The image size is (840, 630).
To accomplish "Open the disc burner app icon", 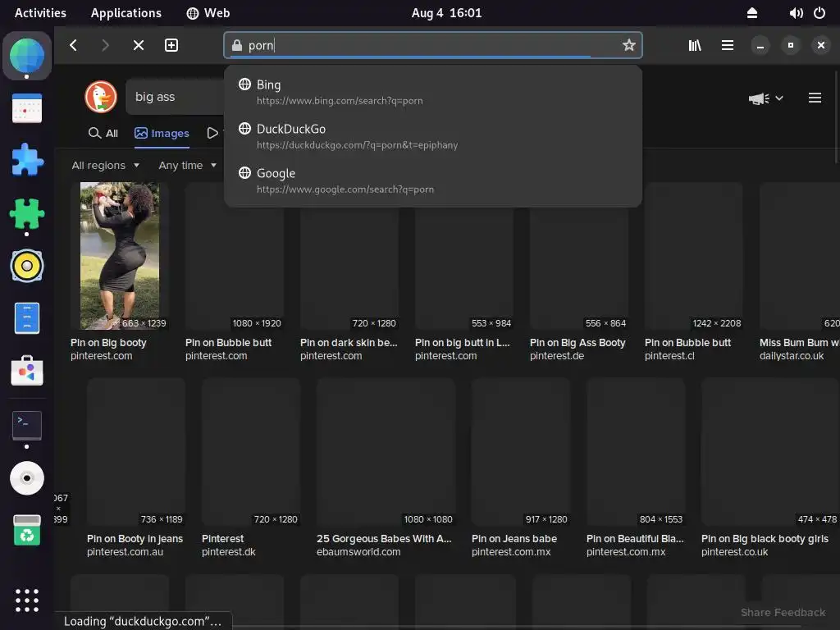I will click(27, 477).
